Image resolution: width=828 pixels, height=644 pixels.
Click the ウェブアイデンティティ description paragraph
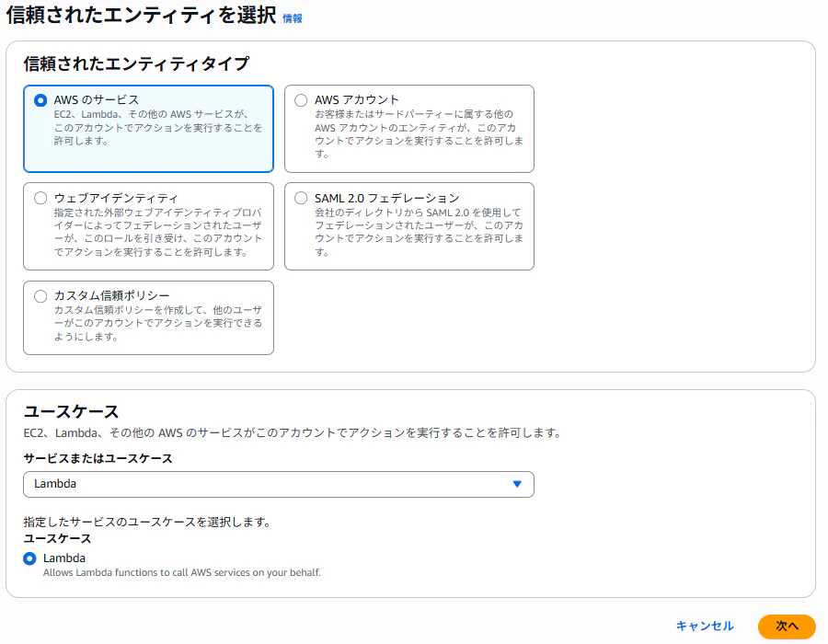point(158,232)
